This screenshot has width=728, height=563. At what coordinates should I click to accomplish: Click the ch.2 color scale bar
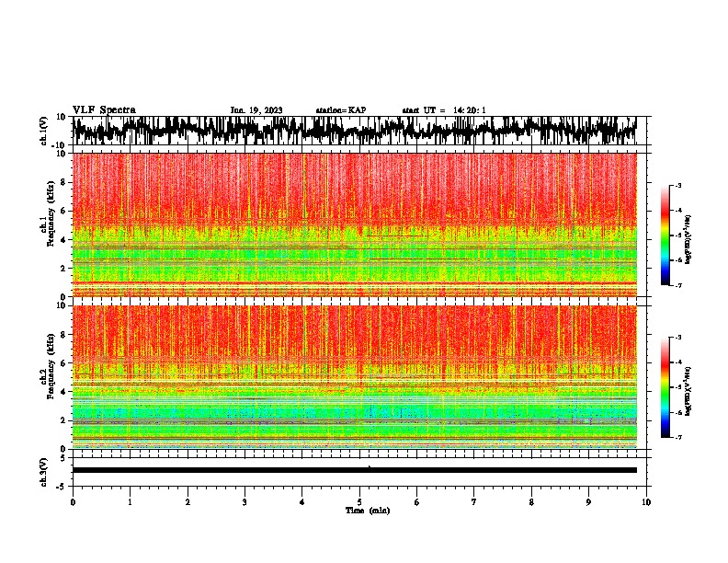(x=665, y=387)
